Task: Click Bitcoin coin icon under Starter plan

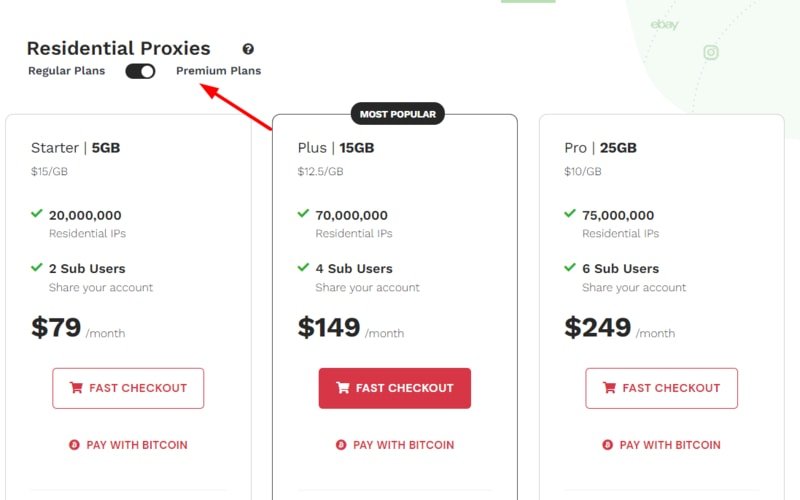Action: click(74, 445)
